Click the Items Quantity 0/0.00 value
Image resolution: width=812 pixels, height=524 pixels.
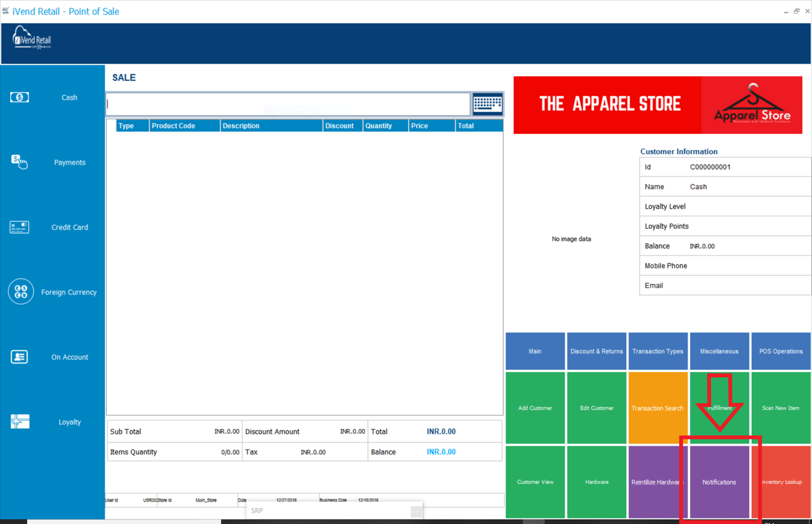(230, 452)
